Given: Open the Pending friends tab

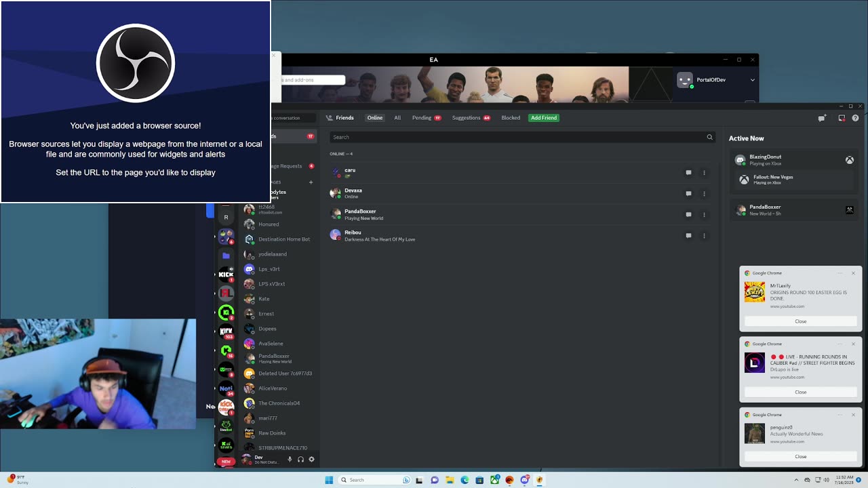Looking at the screenshot, I should [427, 118].
